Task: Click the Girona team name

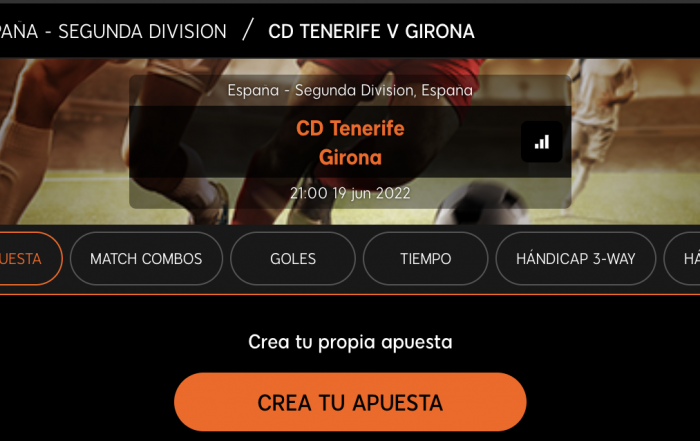Action: [350, 158]
